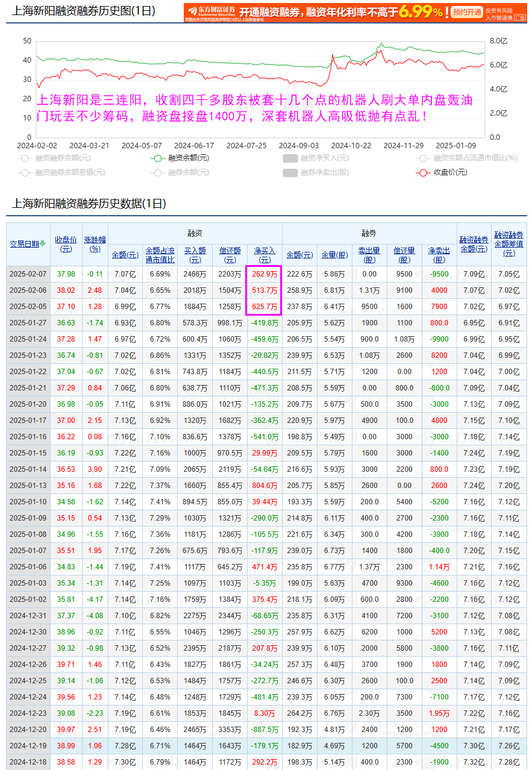The width and height of the screenshot is (532, 770).
Task: Toggle the 收盘价(元) red legend series
Action: point(442,172)
